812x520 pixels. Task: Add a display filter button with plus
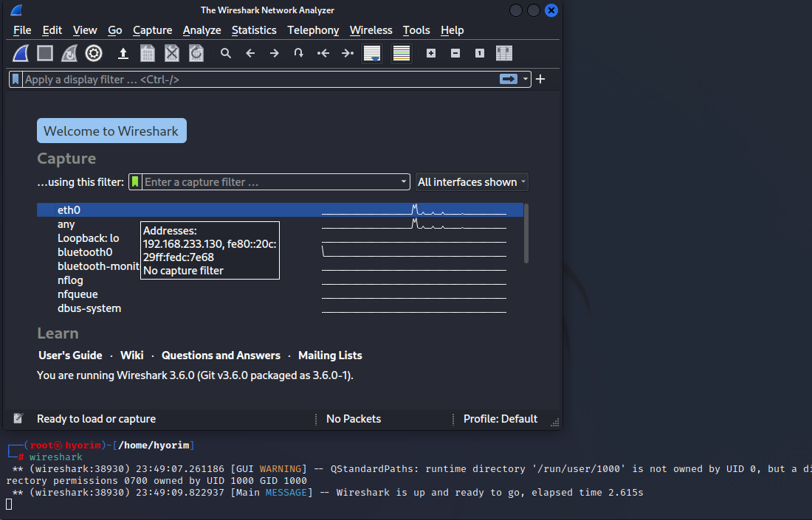[540, 79]
